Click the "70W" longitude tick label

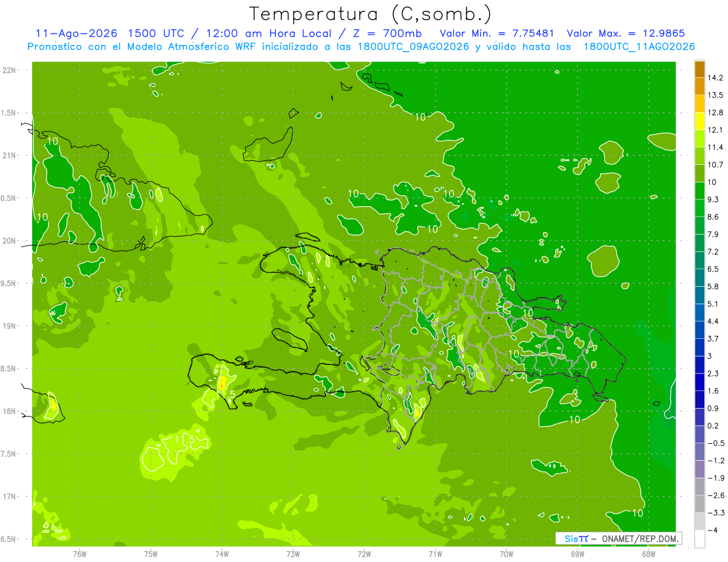(507, 554)
